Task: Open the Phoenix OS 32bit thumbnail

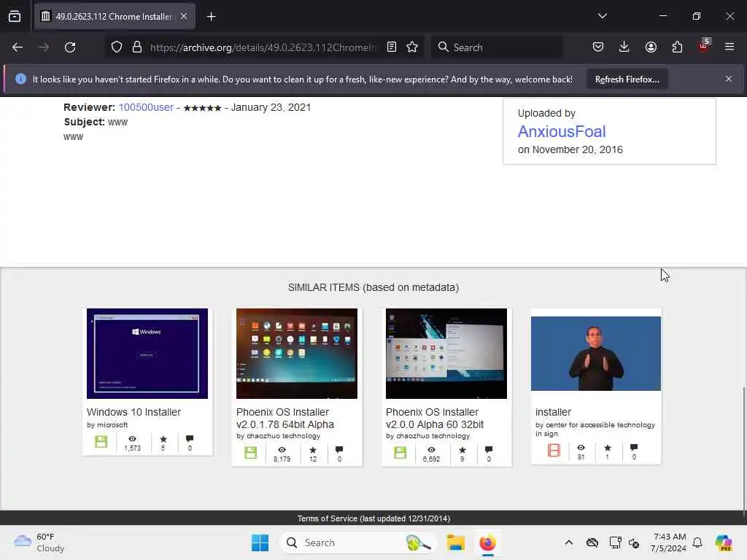Action: click(x=446, y=354)
